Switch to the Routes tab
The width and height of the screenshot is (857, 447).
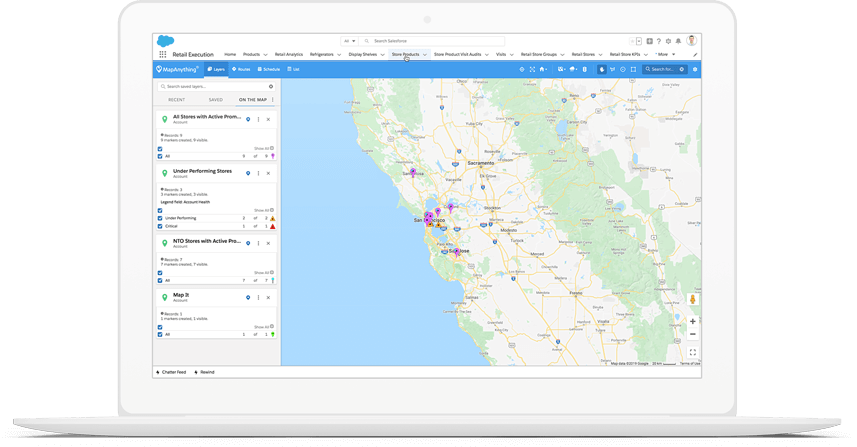[x=241, y=69]
